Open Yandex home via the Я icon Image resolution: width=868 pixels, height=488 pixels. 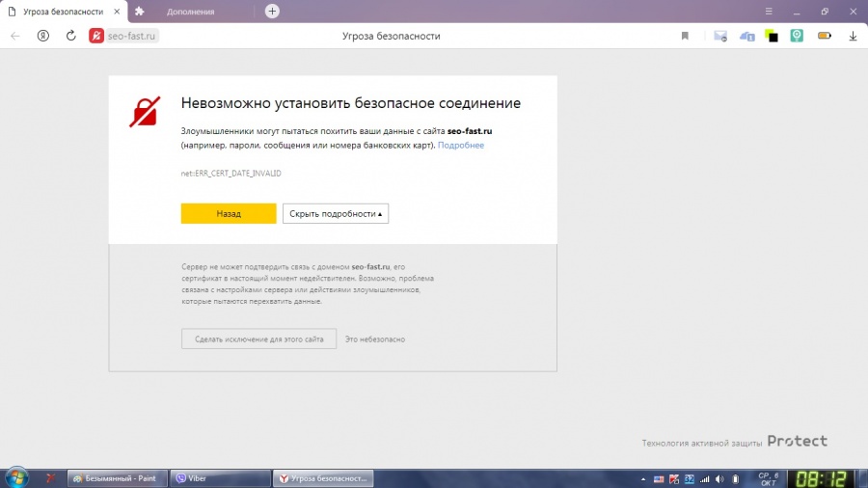(42, 36)
